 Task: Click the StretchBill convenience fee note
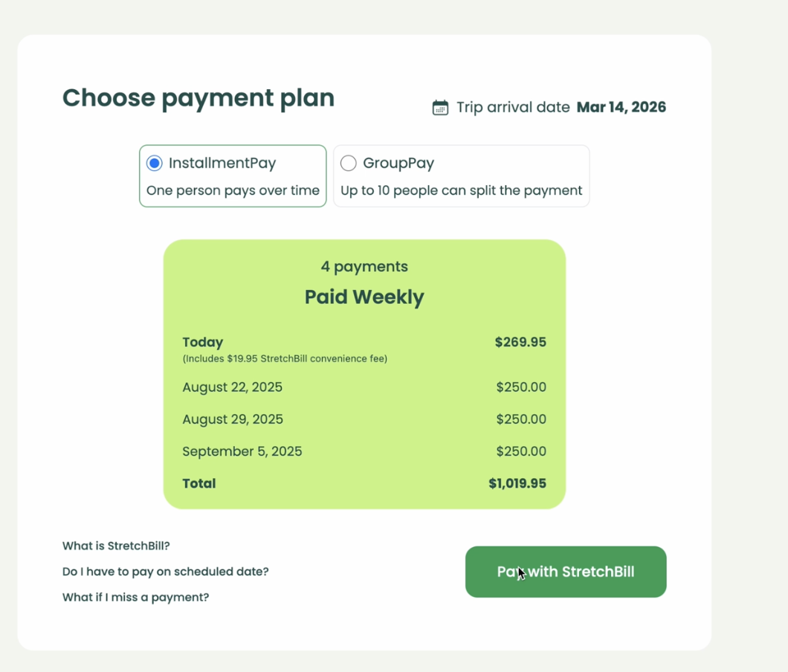[x=285, y=358]
